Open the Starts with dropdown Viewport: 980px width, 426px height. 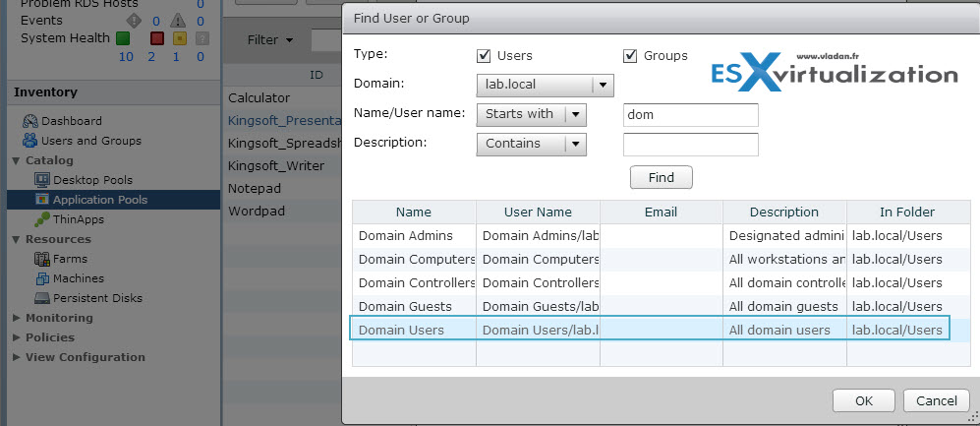point(531,114)
